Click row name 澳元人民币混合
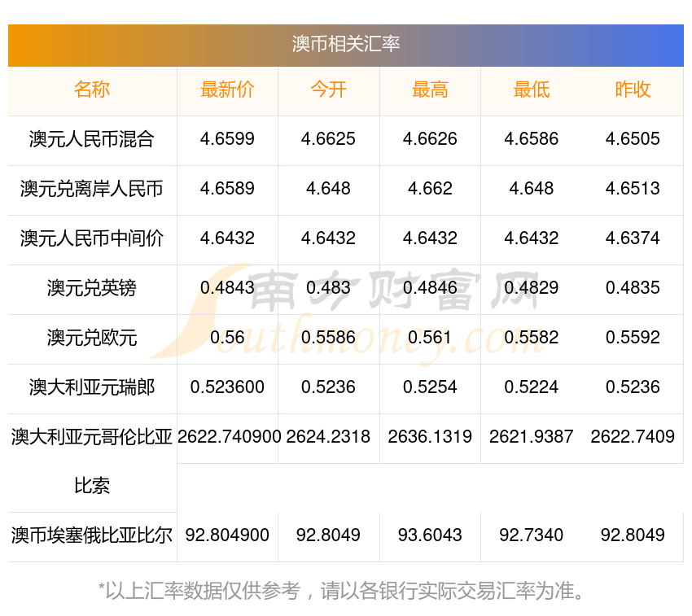 [92, 139]
